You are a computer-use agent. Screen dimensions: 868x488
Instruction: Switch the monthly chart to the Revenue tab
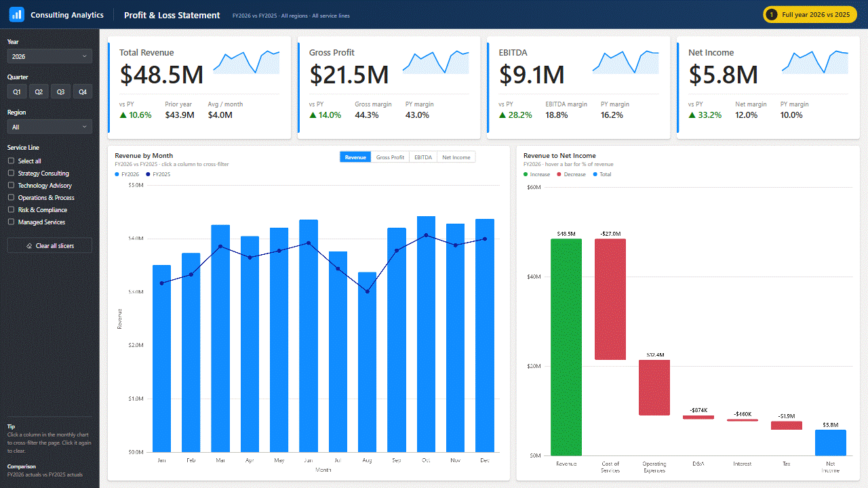[355, 157]
